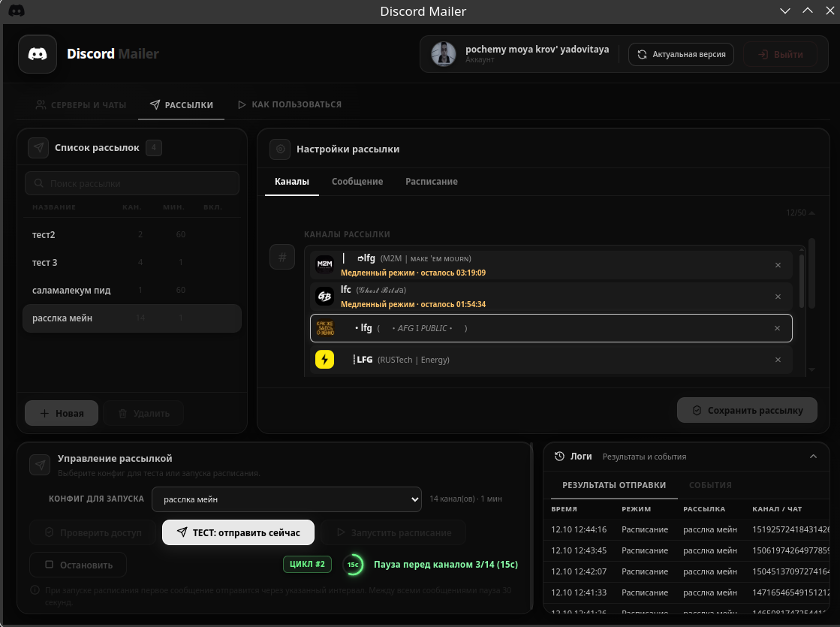Open the Сообщение tab
Image resolution: width=840 pixels, height=627 pixels.
(357, 182)
